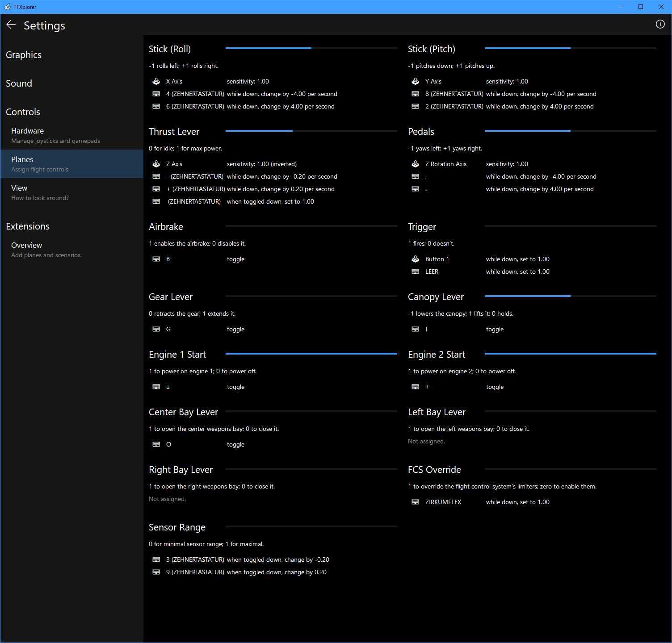
Task: Click the back arrow next to Settings
Action: [x=11, y=25]
